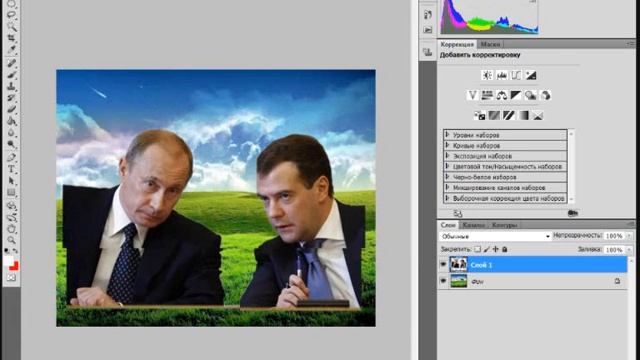Screen dimensions: 640x360
Task: Select the Quick Selection wand tool
Action: click(12, 27)
